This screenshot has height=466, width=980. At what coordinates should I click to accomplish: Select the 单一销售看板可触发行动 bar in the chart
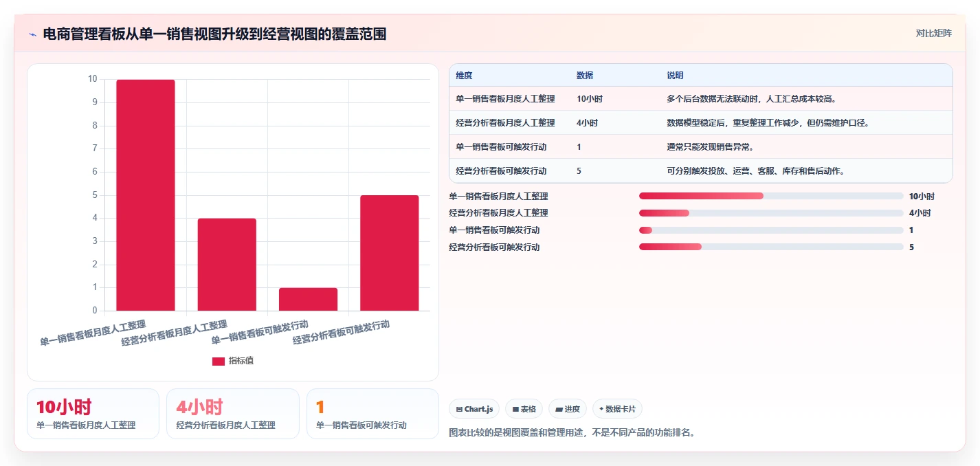click(308, 299)
